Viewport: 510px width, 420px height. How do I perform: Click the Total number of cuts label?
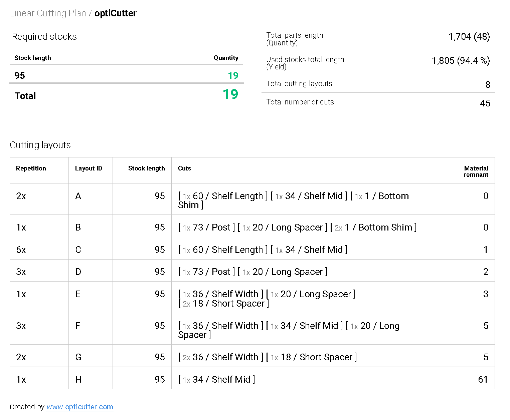(x=300, y=102)
